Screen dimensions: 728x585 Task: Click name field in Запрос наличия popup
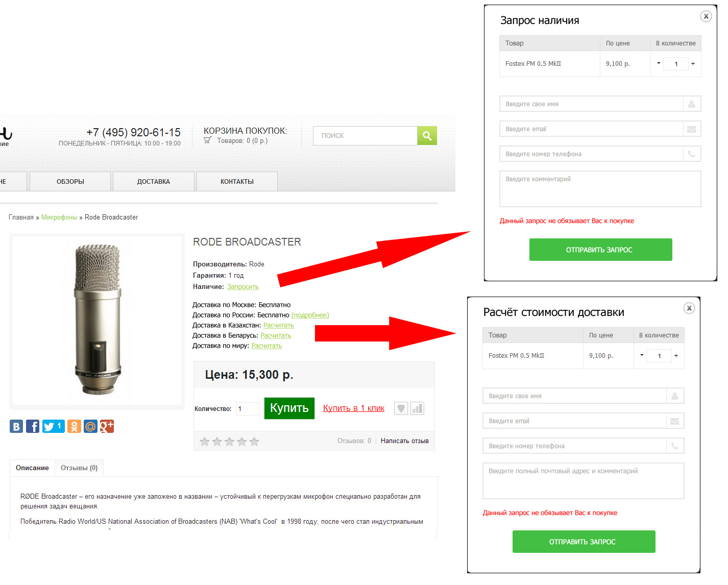600,104
